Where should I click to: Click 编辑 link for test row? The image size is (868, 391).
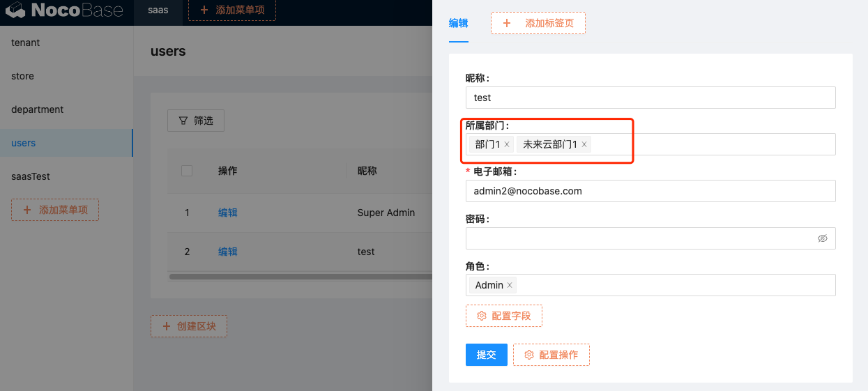pos(228,252)
